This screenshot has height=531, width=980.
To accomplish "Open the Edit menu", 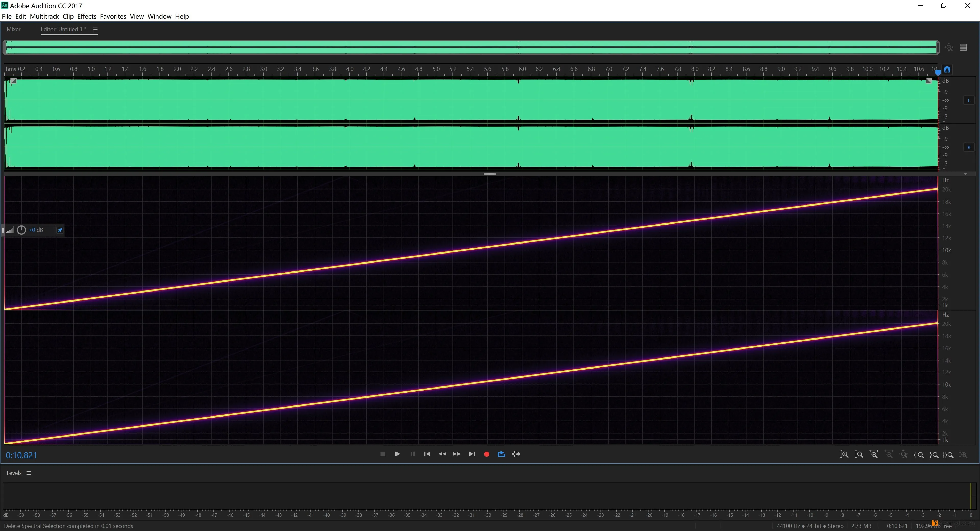I will [20, 16].
